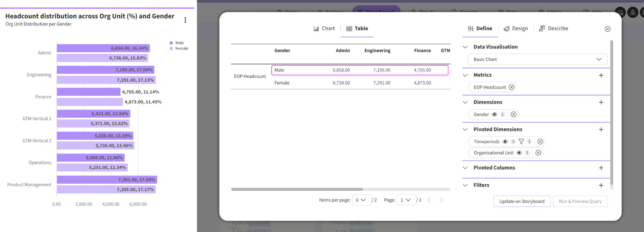Open the chart's three-dot options menu
This screenshot has width=644, height=232.
click(185, 20)
